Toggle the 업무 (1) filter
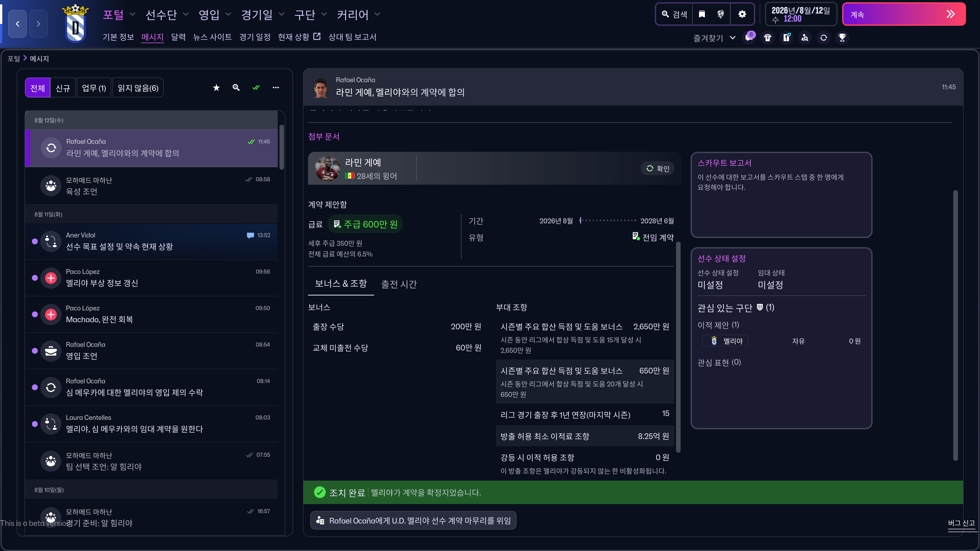The height and width of the screenshot is (551, 980). [94, 88]
